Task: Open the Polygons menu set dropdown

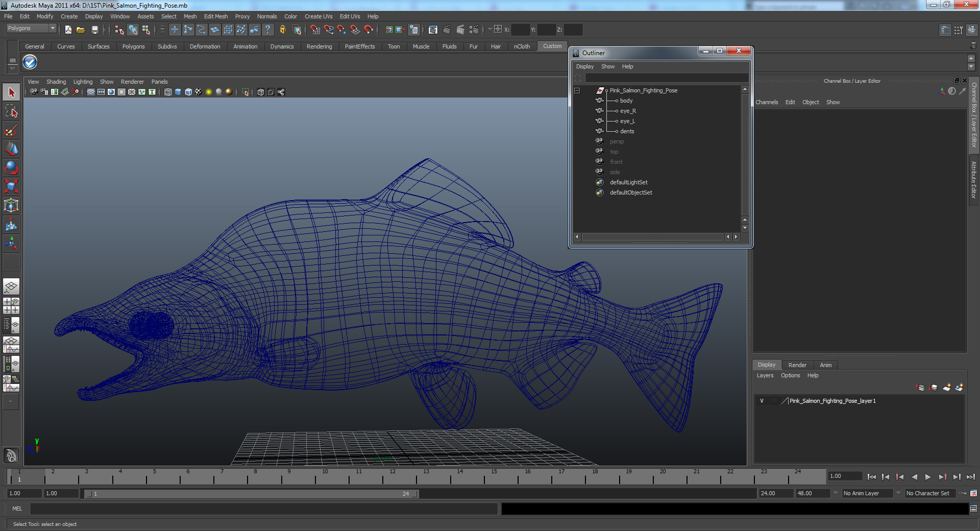Action: [x=31, y=29]
